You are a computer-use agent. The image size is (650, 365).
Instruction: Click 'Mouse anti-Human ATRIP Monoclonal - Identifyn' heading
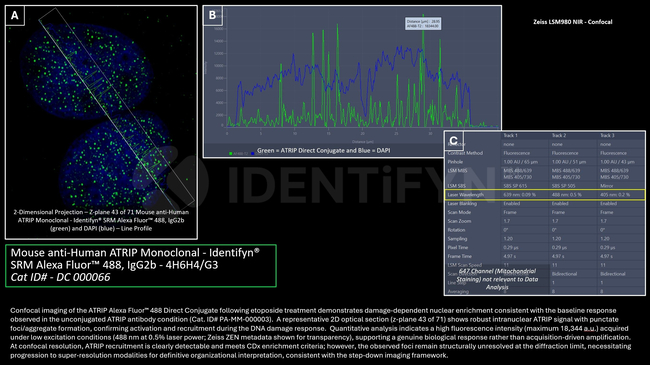(x=135, y=253)
